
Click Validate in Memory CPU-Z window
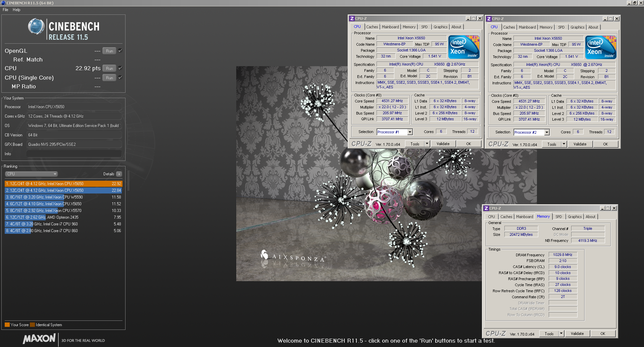577,334
